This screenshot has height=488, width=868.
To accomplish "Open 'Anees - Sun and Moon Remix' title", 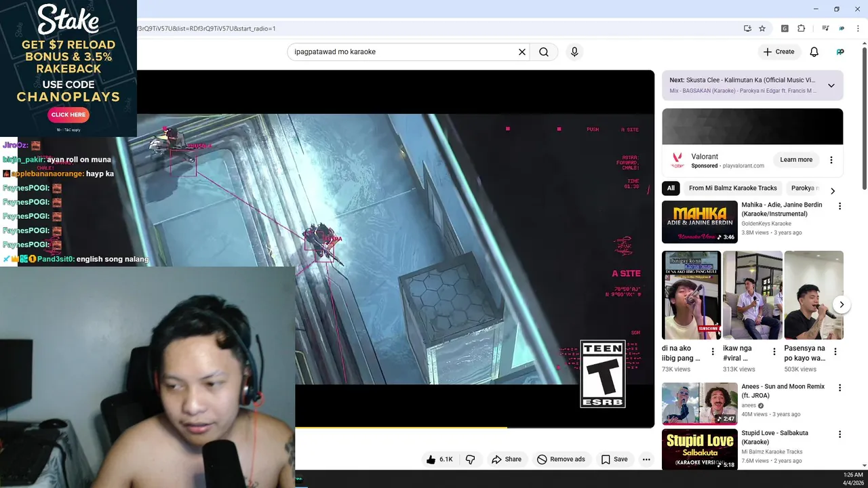I will pyautogui.click(x=783, y=390).
